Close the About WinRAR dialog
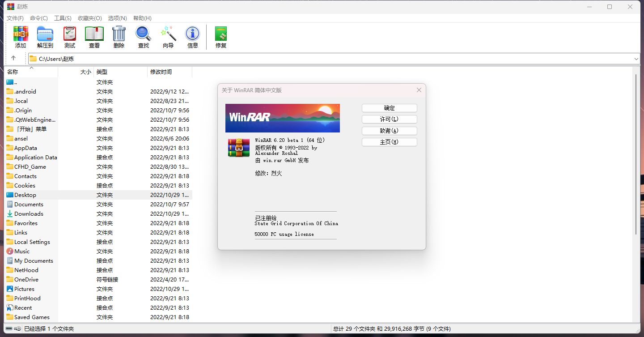Screen dimensions: 644x337 pyautogui.click(x=419, y=90)
